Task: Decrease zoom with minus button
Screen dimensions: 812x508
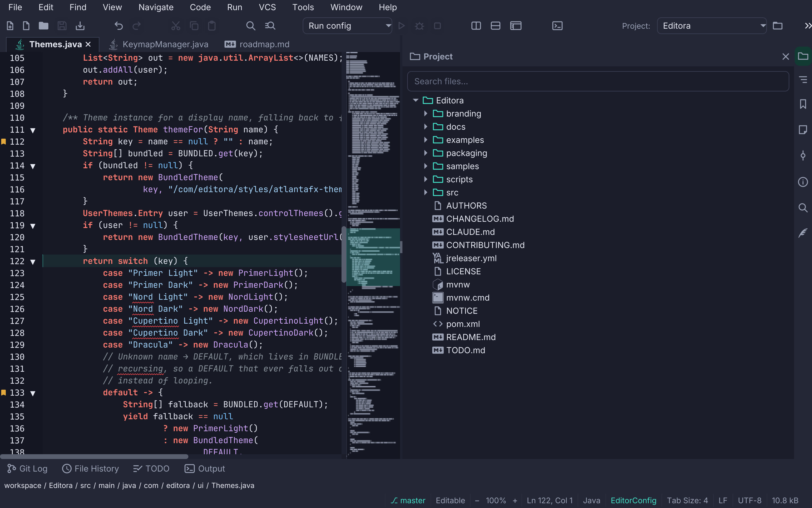Action: coord(477,500)
